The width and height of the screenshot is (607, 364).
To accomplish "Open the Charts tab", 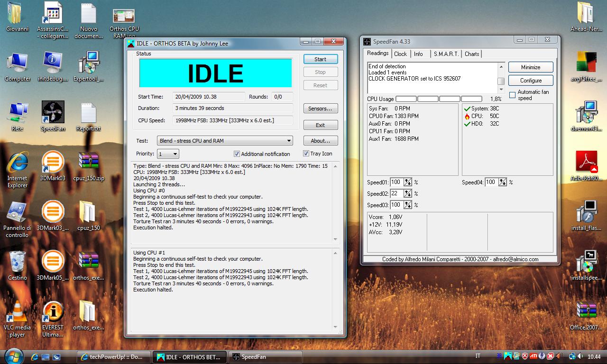I will [472, 54].
